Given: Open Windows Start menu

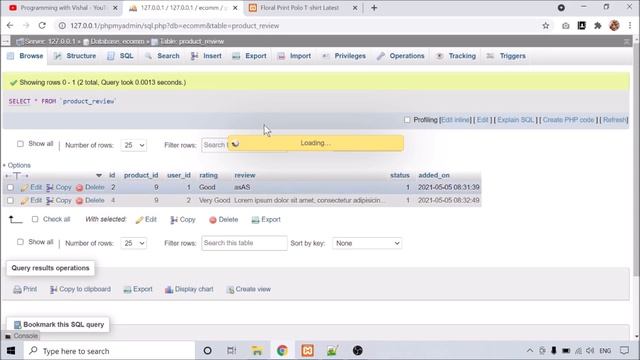Looking at the screenshot, I should point(11,351).
